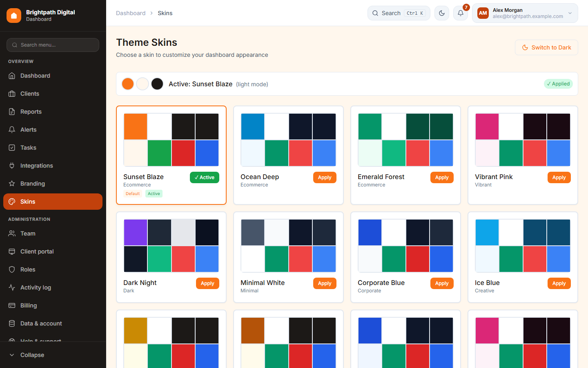Click the Alerts bell icon in sidebar

click(x=12, y=130)
